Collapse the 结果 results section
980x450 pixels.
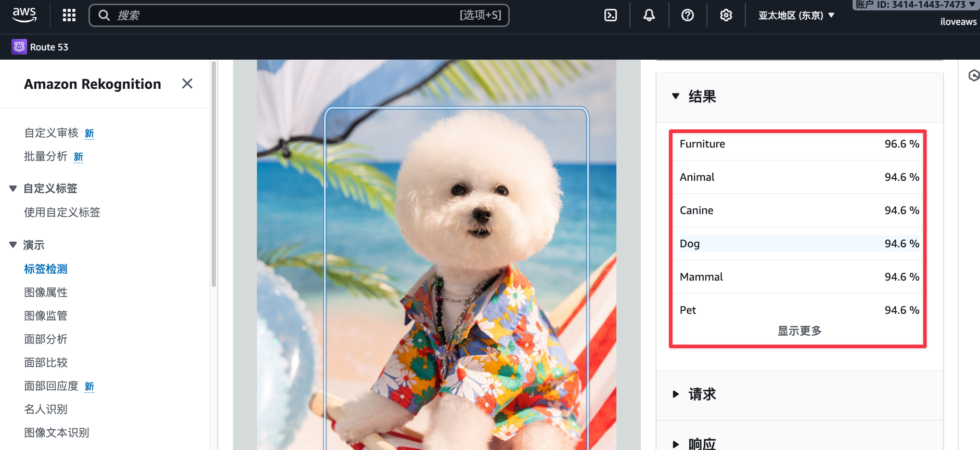tap(676, 96)
